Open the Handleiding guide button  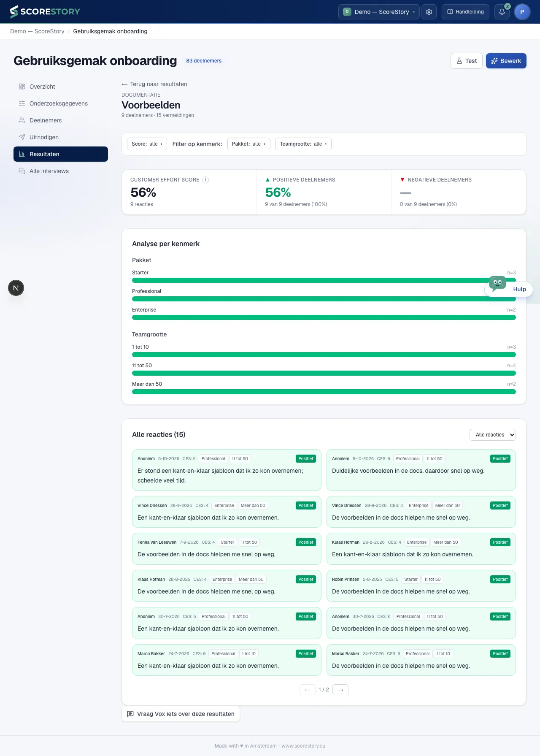pyautogui.click(x=466, y=12)
